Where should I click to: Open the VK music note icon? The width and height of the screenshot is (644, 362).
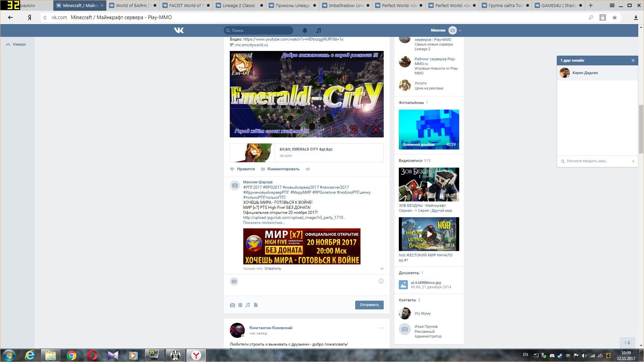[x=319, y=31]
